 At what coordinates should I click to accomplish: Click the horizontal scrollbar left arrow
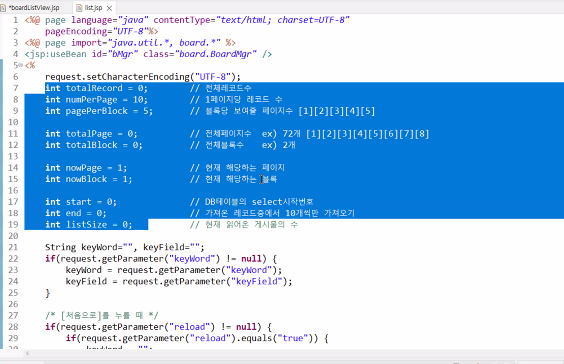[28, 354]
